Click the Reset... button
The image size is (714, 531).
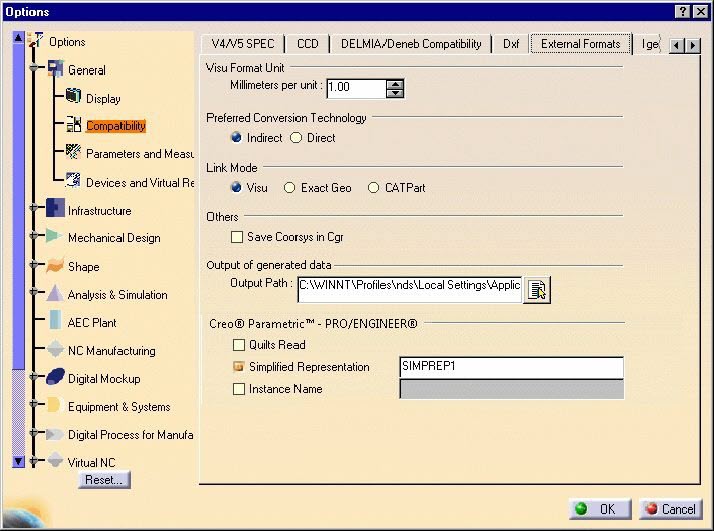coord(104,480)
